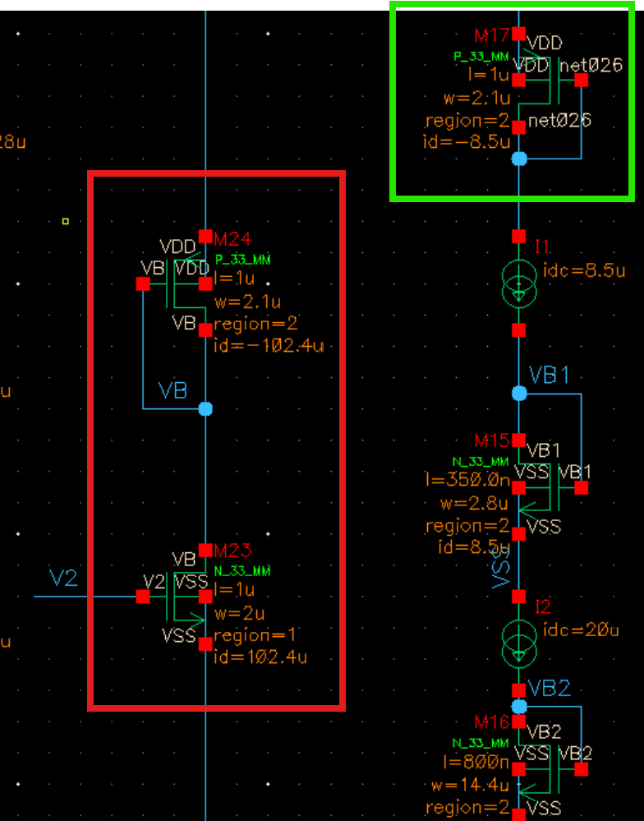Click the P_33_MM model label of M24
This screenshot has width=644, height=821.
click(243, 260)
